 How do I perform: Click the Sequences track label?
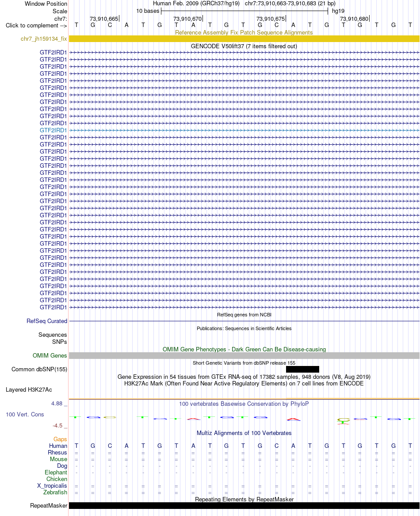(x=53, y=335)
